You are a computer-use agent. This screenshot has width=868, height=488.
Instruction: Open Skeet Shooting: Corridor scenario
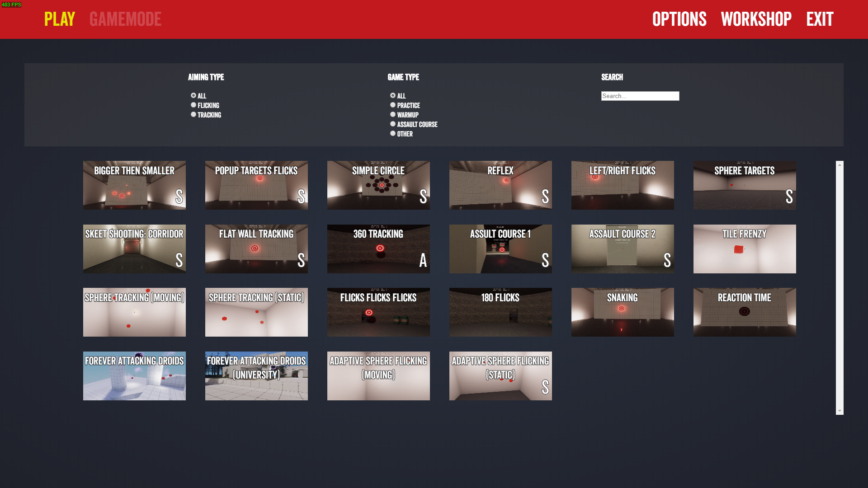pos(134,249)
